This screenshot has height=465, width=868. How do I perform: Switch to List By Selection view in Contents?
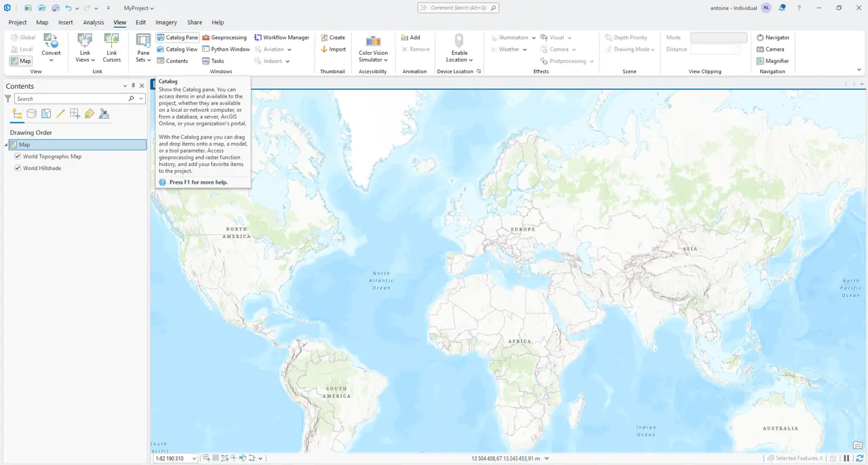(45, 113)
